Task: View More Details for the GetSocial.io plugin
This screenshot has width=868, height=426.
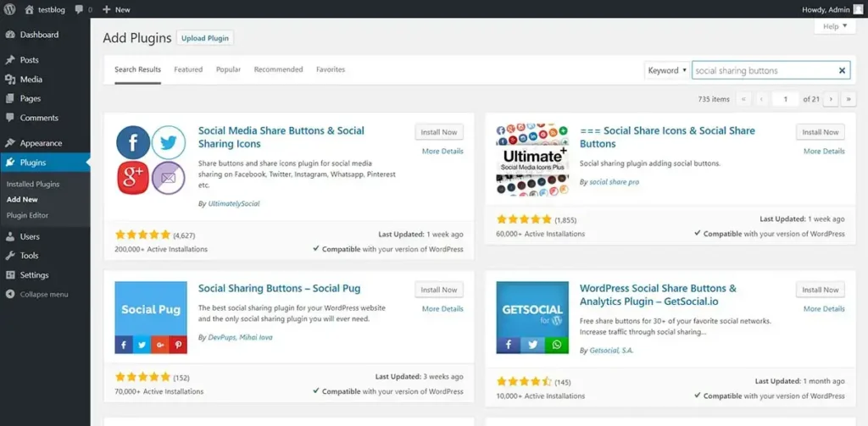Action: (x=824, y=309)
